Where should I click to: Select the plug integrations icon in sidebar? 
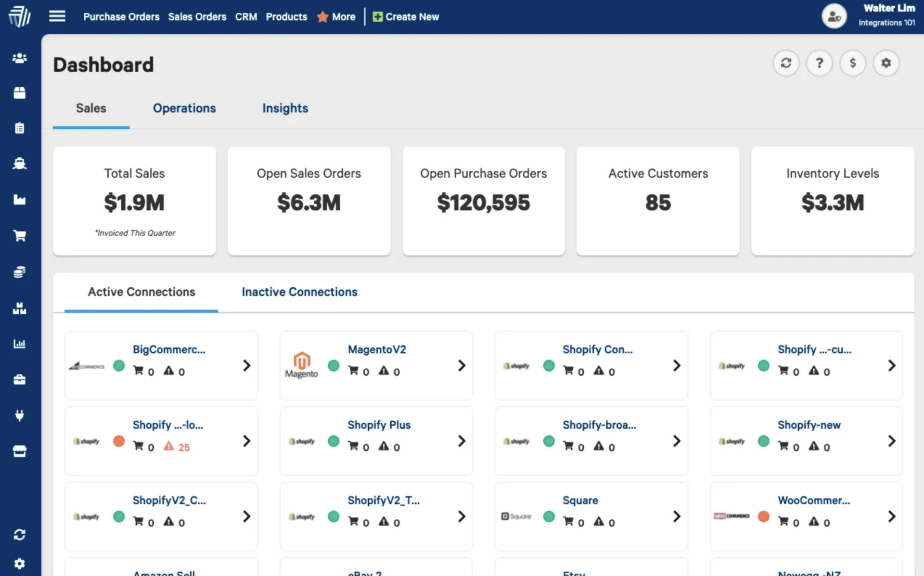click(19, 416)
